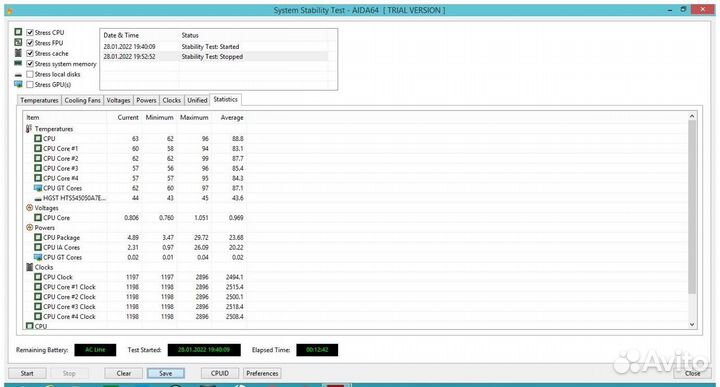Click the FPU icon beside Stress FPU
Viewport: 720px width, 387px height.
click(x=18, y=42)
